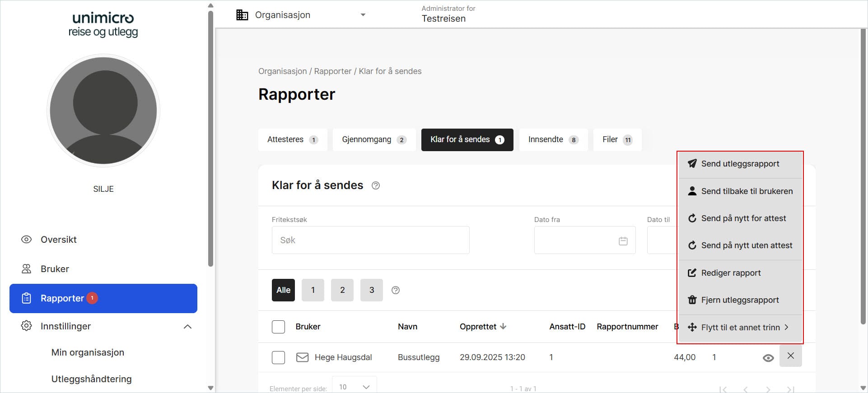Click the Alle filter button
Image resolution: width=868 pixels, height=393 pixels.
coord(283,290)
